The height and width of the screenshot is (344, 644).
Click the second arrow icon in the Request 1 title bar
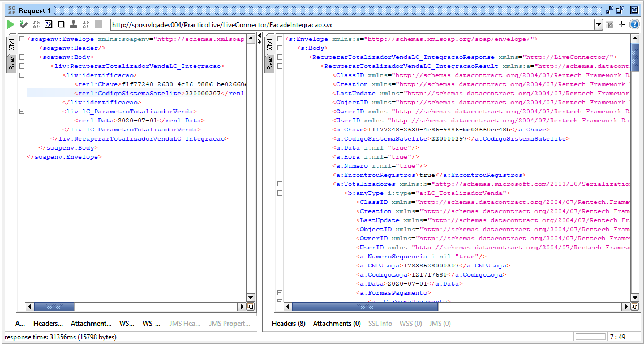[x=620, y=10]
